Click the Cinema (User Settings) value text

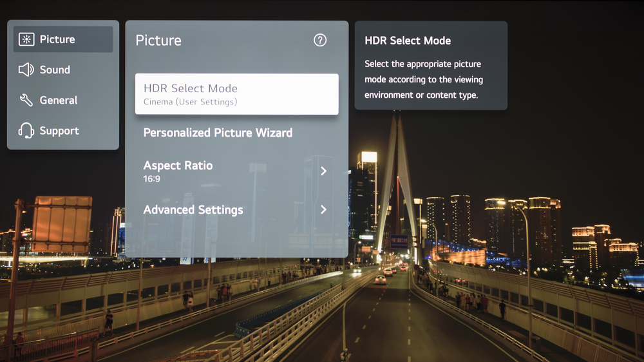(x=190, y=102)
